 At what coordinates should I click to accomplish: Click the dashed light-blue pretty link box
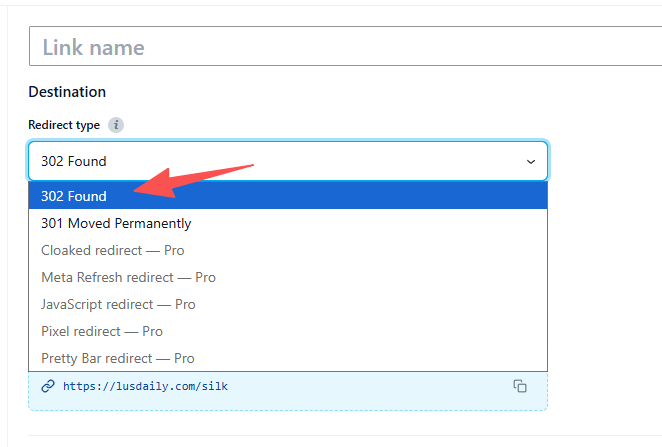click(x=288, y=390)
